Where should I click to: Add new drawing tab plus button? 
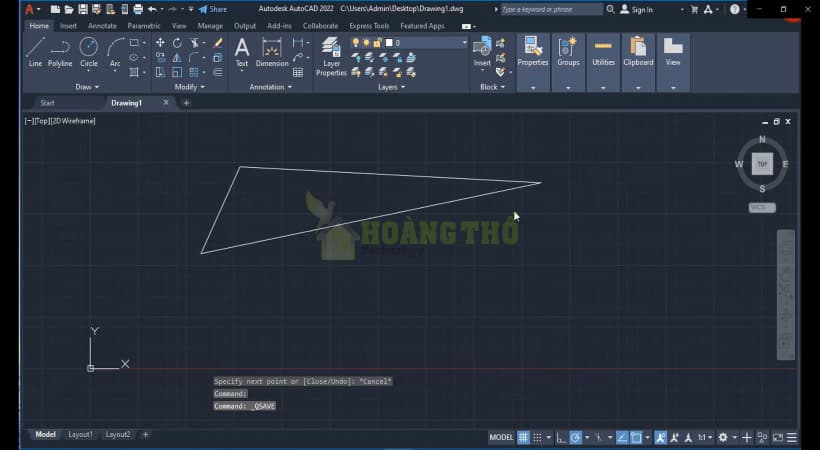(x=186, y=103)
